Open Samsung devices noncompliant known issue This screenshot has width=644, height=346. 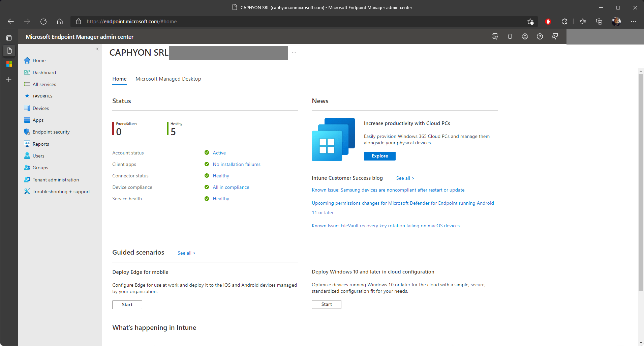pyautogui.click(x=388, y=190)
